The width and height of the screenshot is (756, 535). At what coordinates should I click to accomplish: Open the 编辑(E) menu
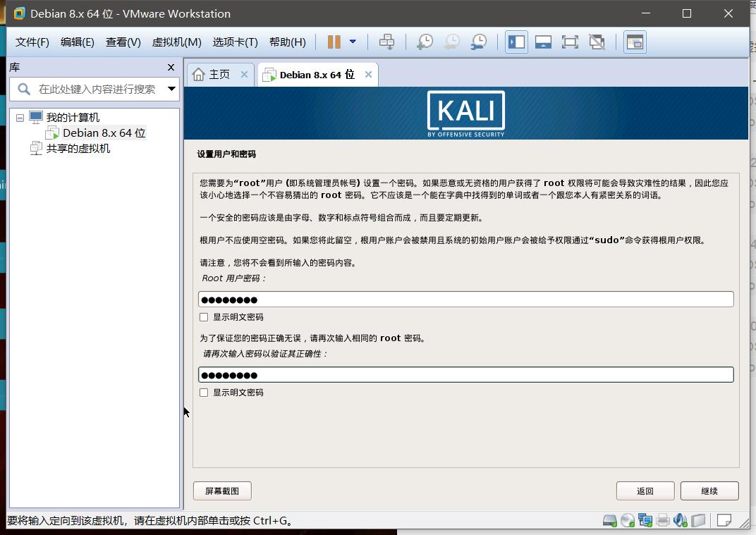pos(77,42)
